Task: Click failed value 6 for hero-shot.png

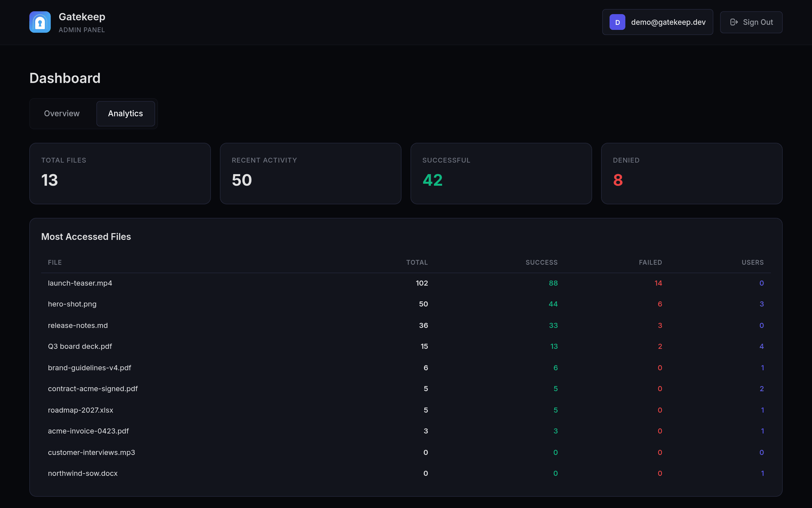Action: [660, 304]
